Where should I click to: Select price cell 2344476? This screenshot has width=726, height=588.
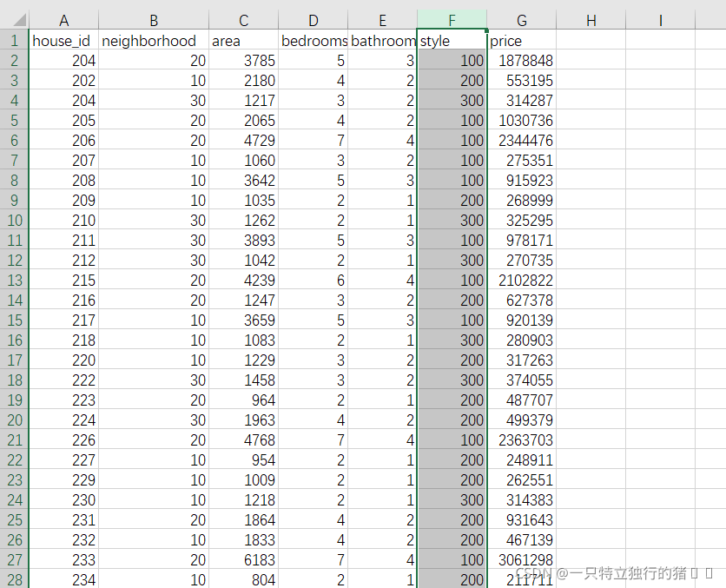pyautogui.click(x=521, y=141)
